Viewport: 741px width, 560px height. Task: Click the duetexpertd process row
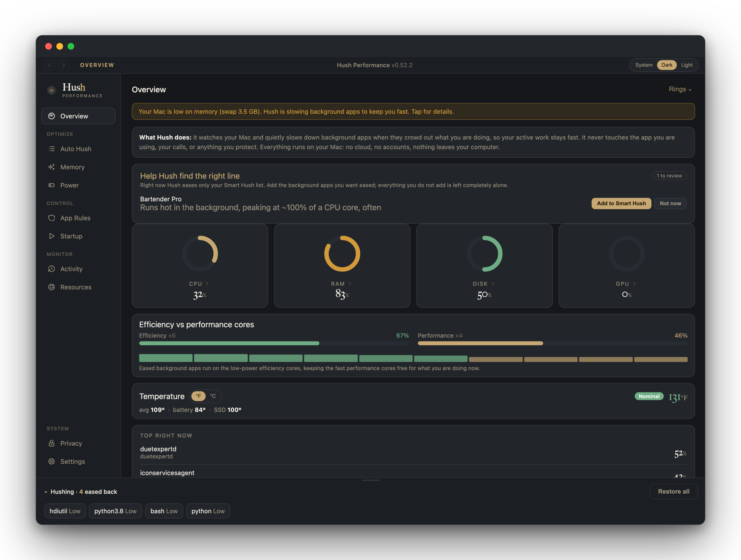click(x=413, y=452)
